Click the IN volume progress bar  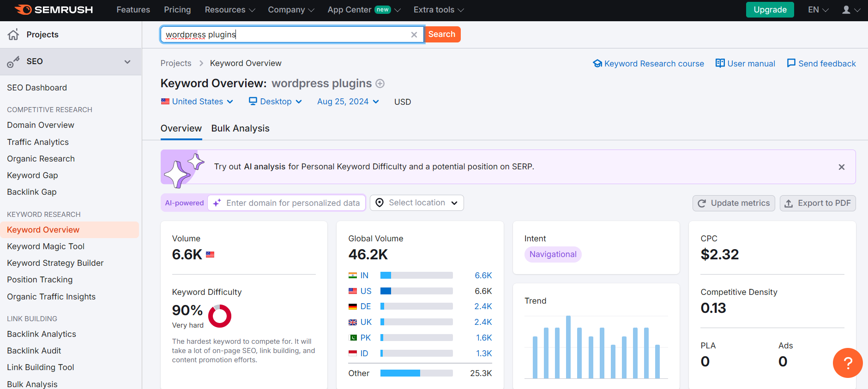coord(416,275)
